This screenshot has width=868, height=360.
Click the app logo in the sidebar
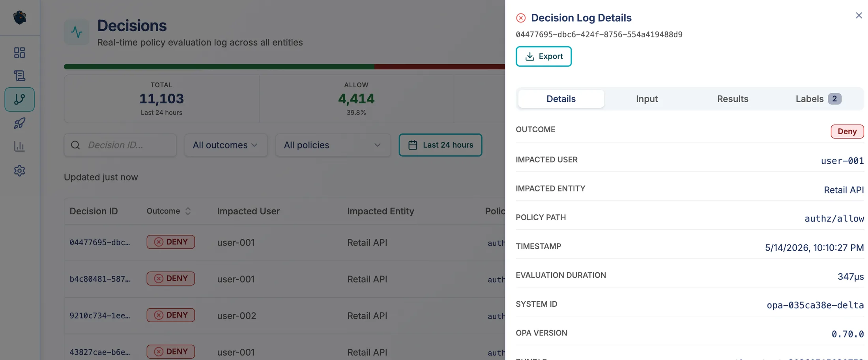click(x=19, y=17)
